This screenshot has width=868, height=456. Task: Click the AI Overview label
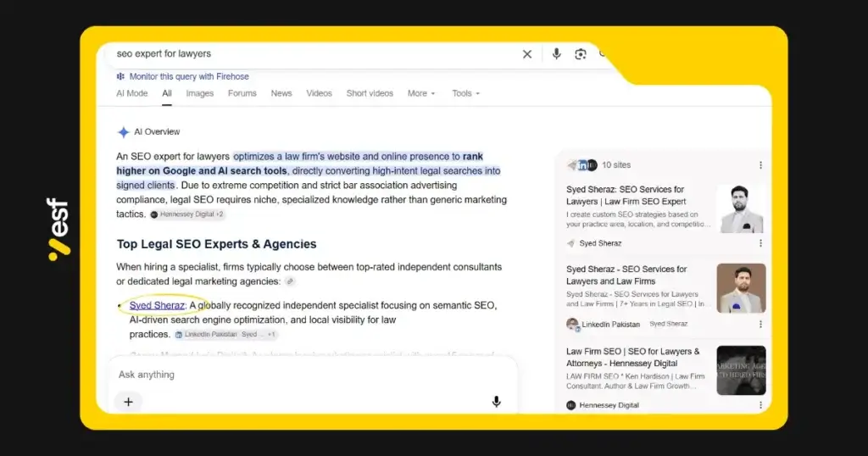pos(157,131)
